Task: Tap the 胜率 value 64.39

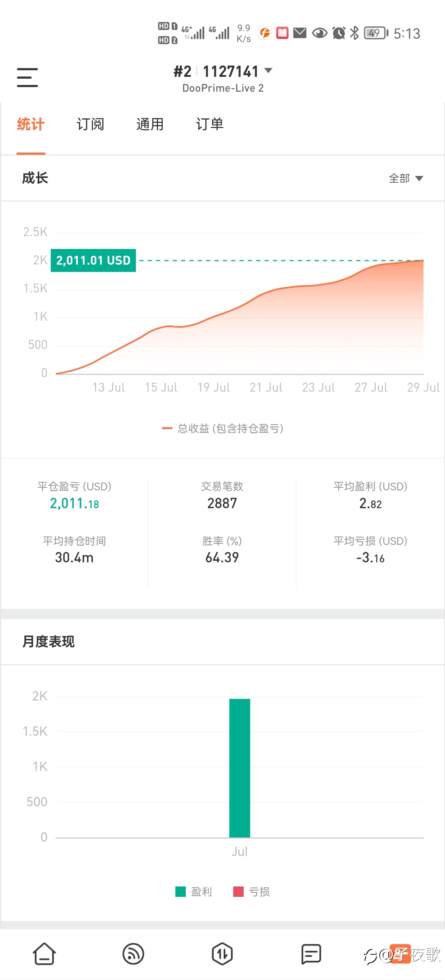Action: pos(222,558)
